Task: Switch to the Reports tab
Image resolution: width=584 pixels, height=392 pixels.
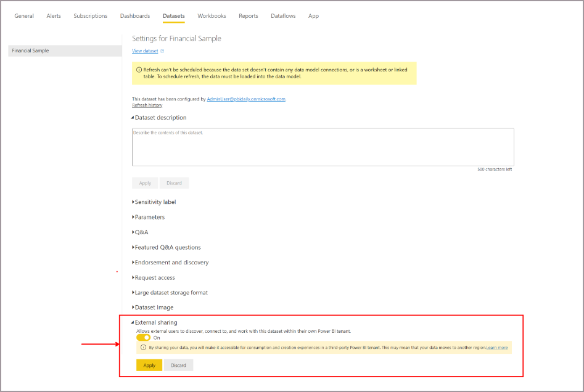Action: [x=249, y=15]
